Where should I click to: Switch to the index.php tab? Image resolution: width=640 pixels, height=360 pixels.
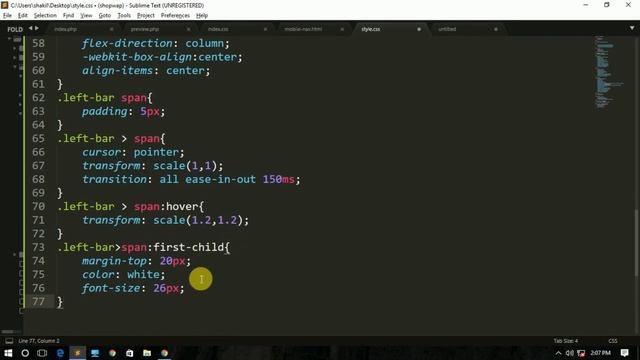pyautogui.click(x=65, y=29)
